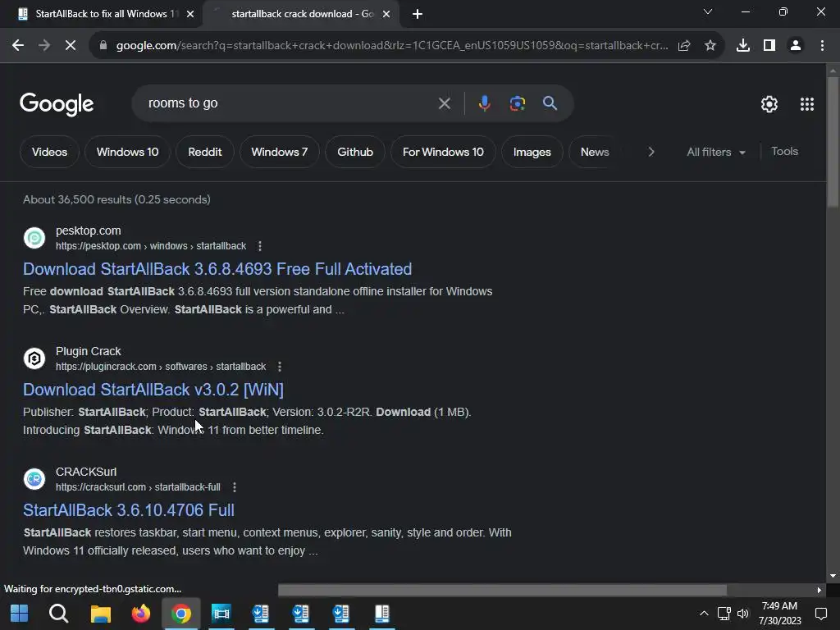Close the startallback crack download tab
The image size is (840, 630).
[x=386, y=14]
